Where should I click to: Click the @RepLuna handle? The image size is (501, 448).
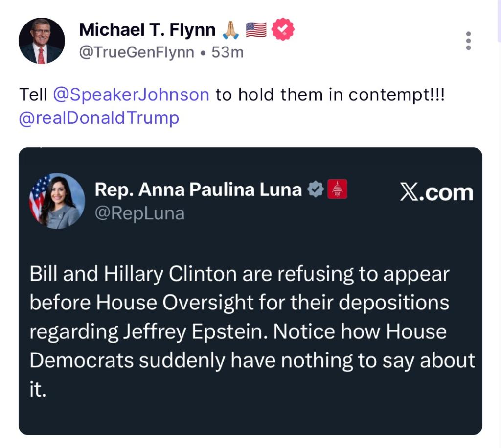click(139, 213)
